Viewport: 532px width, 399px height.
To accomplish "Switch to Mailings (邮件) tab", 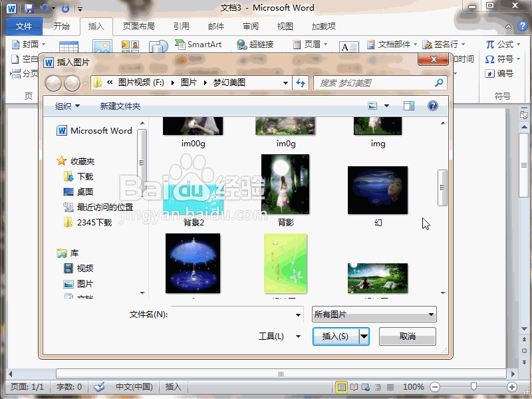I will click(x=216, y=26).
